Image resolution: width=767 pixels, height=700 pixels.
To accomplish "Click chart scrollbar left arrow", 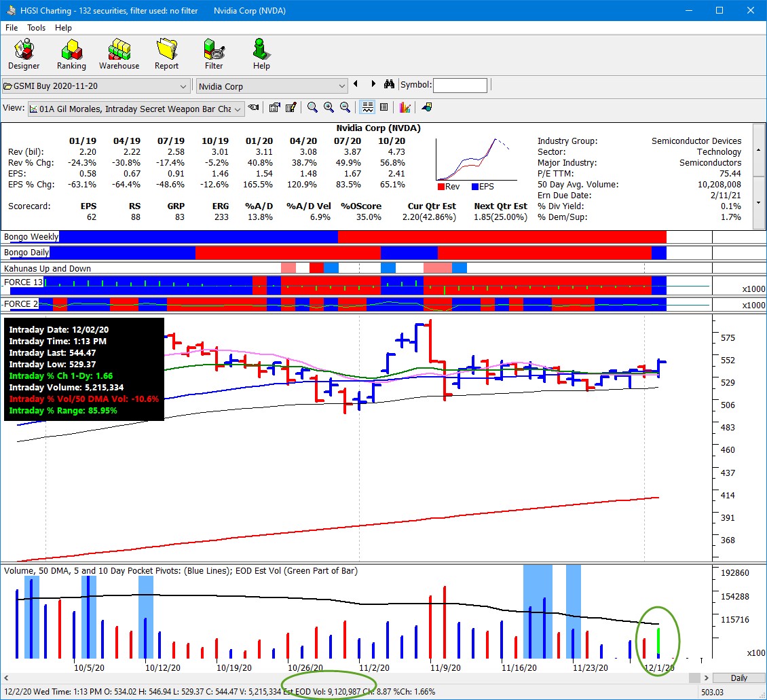I will coord(6,678).
